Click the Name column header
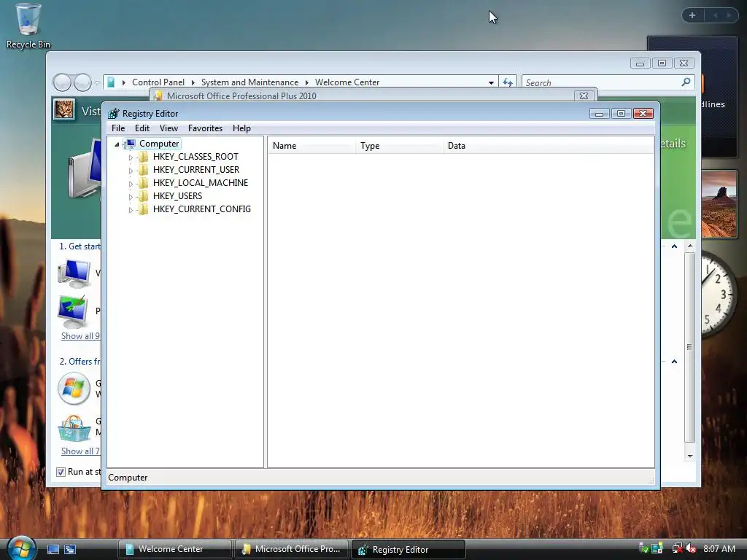The width and height of the screenshot is (747, 560). pos(311,146)
